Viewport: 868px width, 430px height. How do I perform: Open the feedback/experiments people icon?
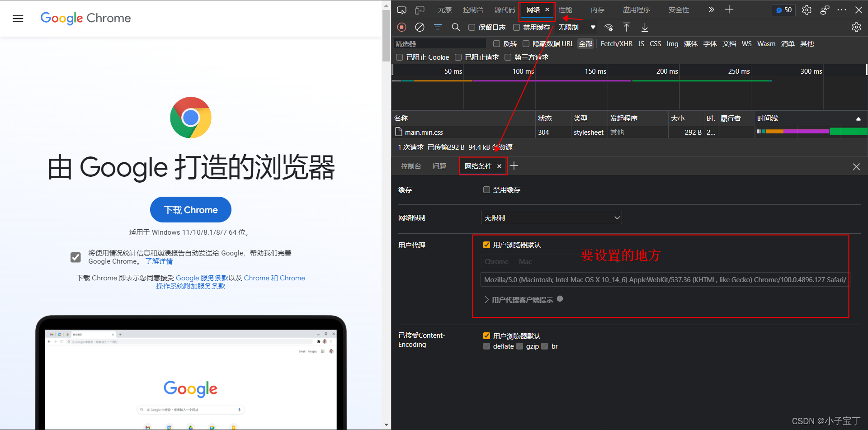(825, 10)
